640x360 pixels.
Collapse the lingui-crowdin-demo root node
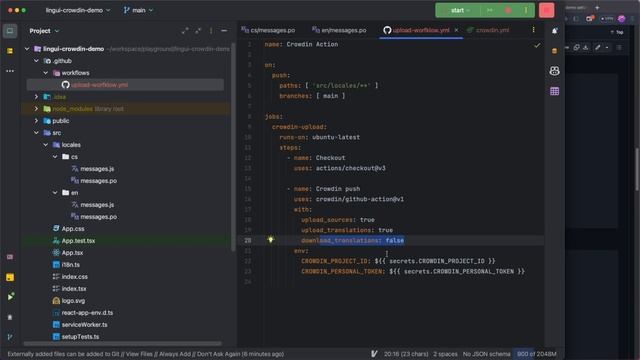tap(27, 49)
